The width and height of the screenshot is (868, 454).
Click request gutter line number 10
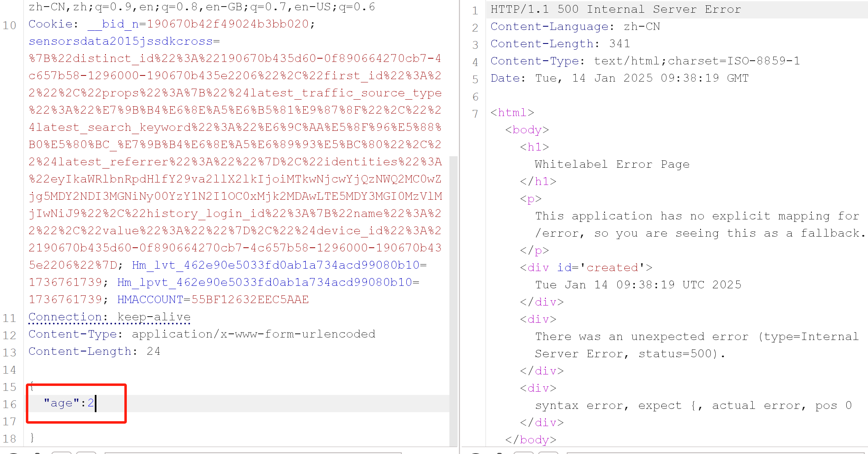click(x=9, y=25)
